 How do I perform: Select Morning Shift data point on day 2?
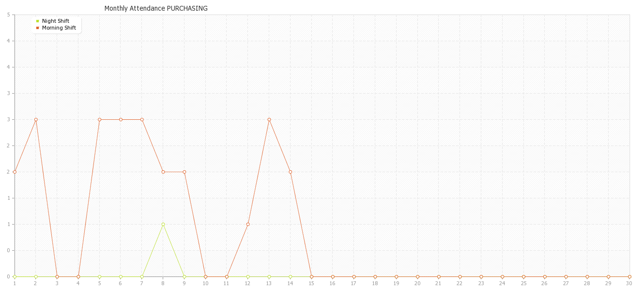click(36, 119)
